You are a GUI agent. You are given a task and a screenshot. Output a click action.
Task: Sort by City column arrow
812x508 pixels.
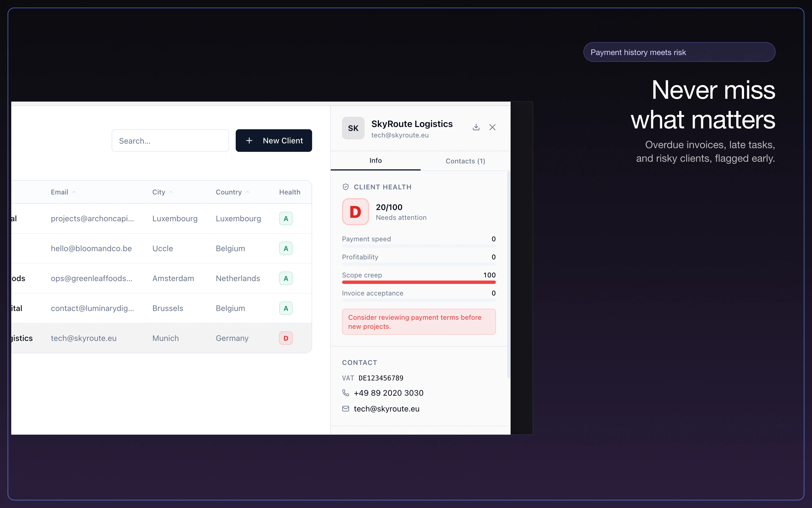pyautogui.click(x=171, y=192)
